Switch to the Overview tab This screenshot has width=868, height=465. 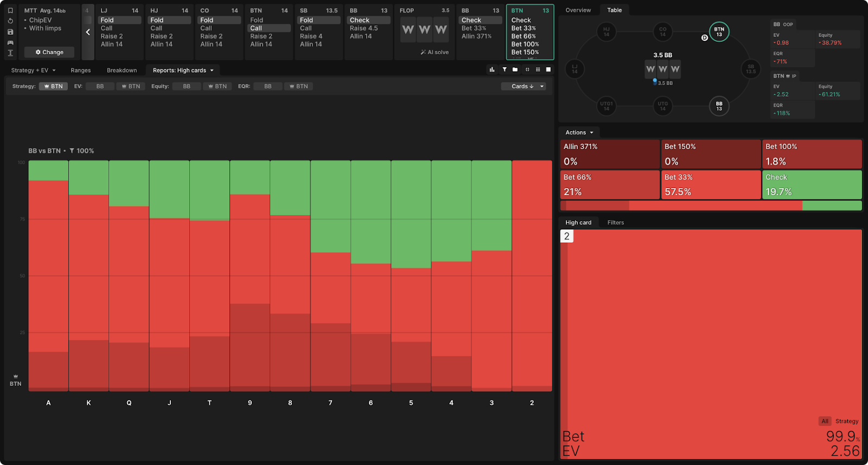click(x=578, y=10)
